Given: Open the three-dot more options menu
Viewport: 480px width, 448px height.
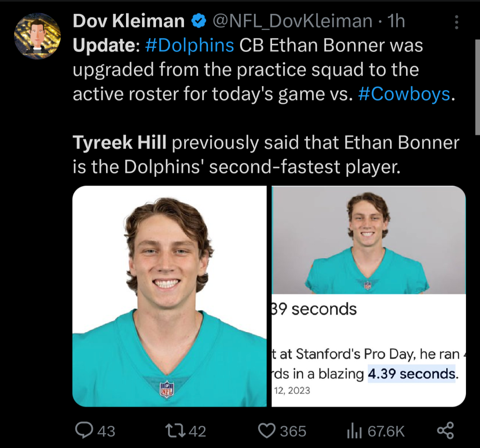Looking at the screenshot, I should [456, 22].
